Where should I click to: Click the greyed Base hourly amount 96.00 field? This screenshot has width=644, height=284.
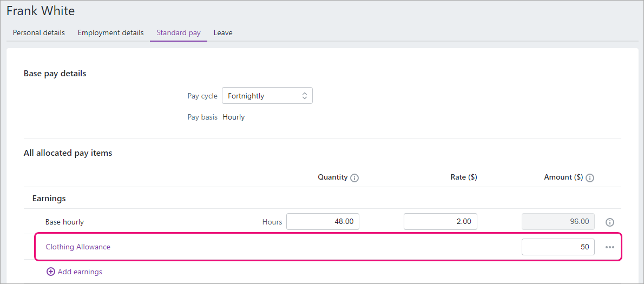[558, 222]
